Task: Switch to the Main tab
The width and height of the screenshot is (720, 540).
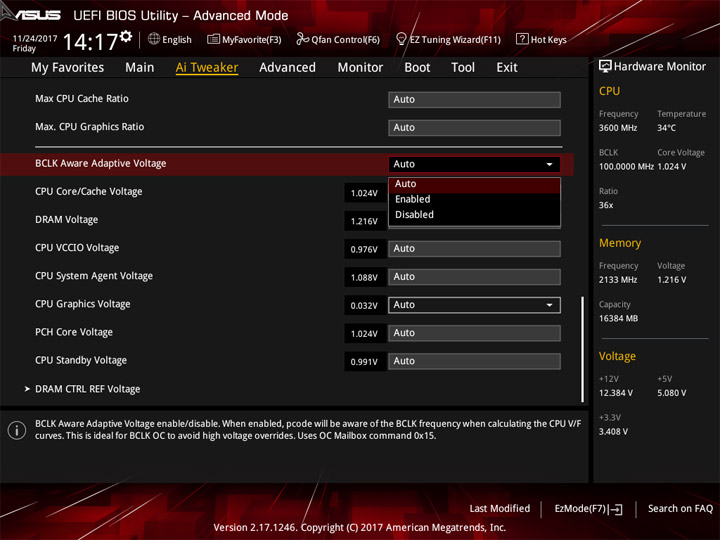Action: click(x=140, y=68)
